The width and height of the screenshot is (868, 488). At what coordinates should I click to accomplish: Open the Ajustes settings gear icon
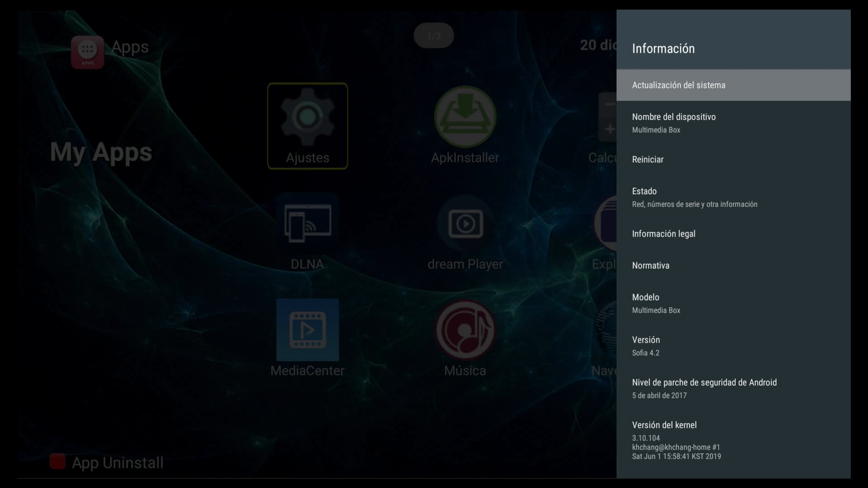pos(307,118)
